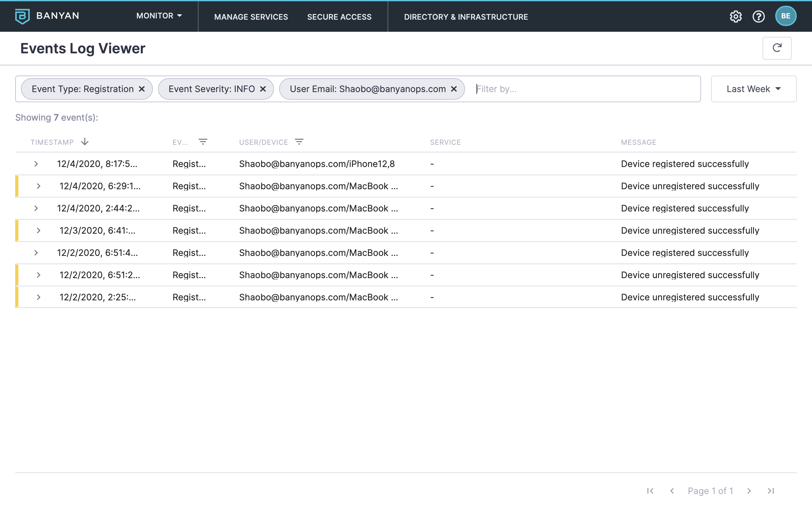The width and height of the screenshot is (812, 508).
Task: Select Device registered message at 8:17
Action: click(x=685, y=164)
